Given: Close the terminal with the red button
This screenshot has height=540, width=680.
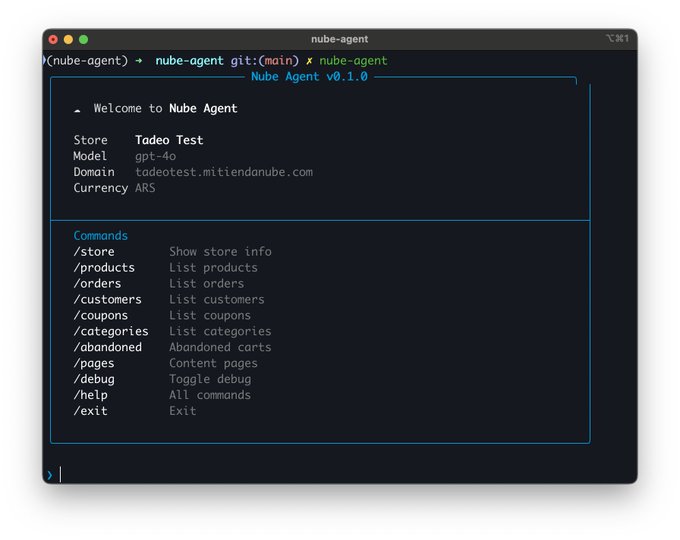Looking at the screenshot, I should point(53,39).
